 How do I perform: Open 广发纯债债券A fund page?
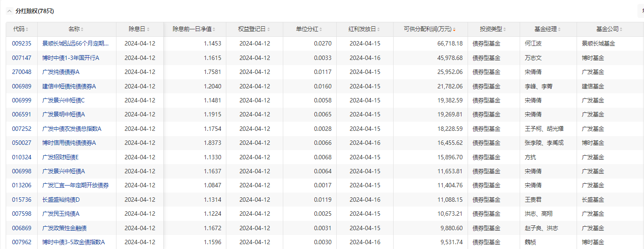click(x=60, y=72)
